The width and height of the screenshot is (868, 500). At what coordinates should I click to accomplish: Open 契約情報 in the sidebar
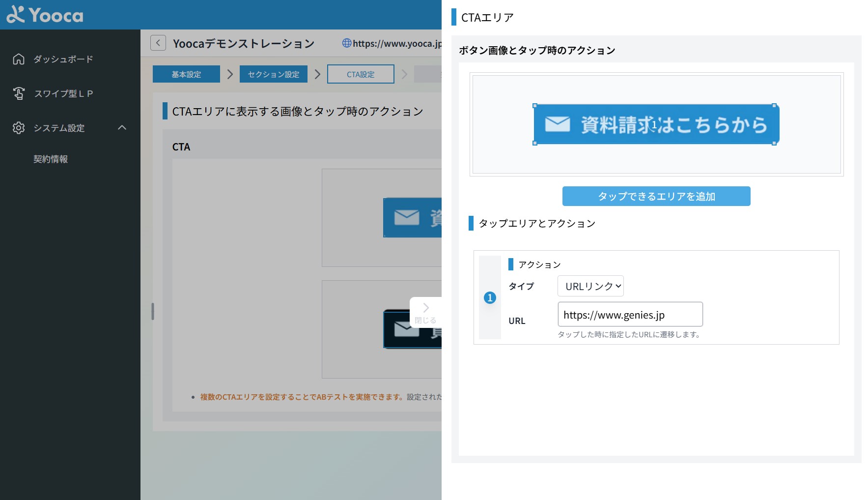[51, 159]
